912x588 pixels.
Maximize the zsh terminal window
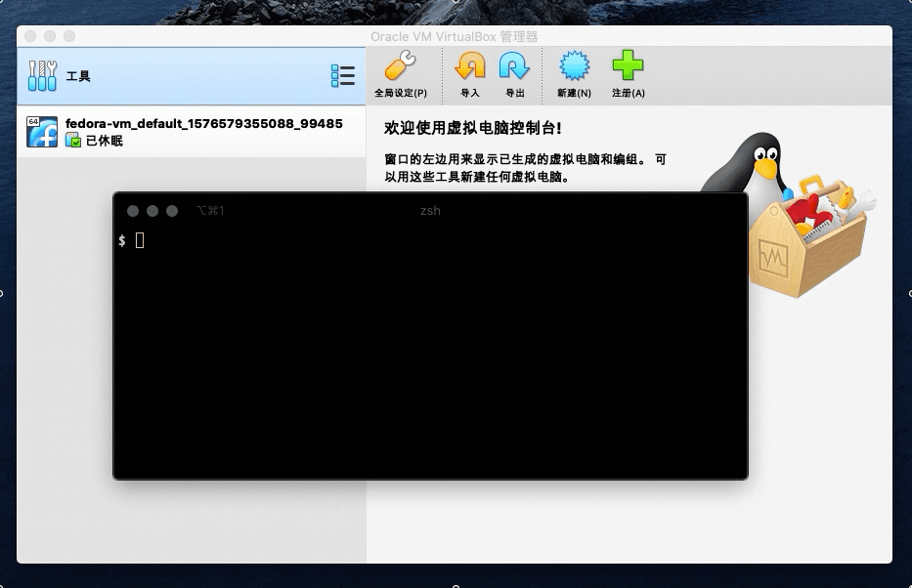coord(172,211)
